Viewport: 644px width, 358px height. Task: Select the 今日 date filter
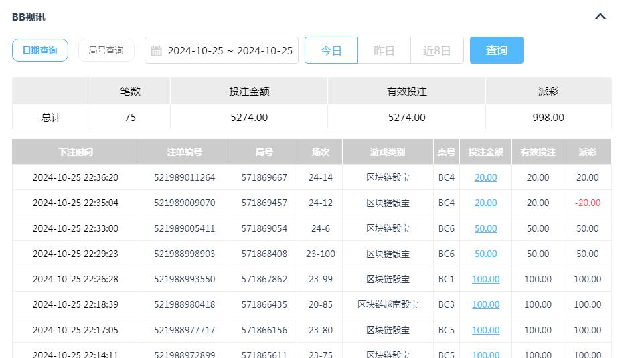tap(331, 50)
